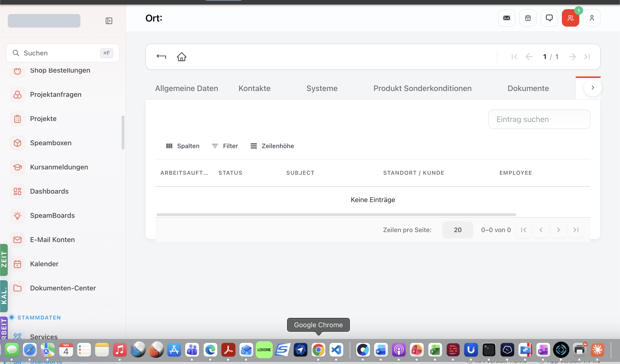Open the chat bubble icon in header
The width and height of the screenshot is (620, 364).
point(549,18)
